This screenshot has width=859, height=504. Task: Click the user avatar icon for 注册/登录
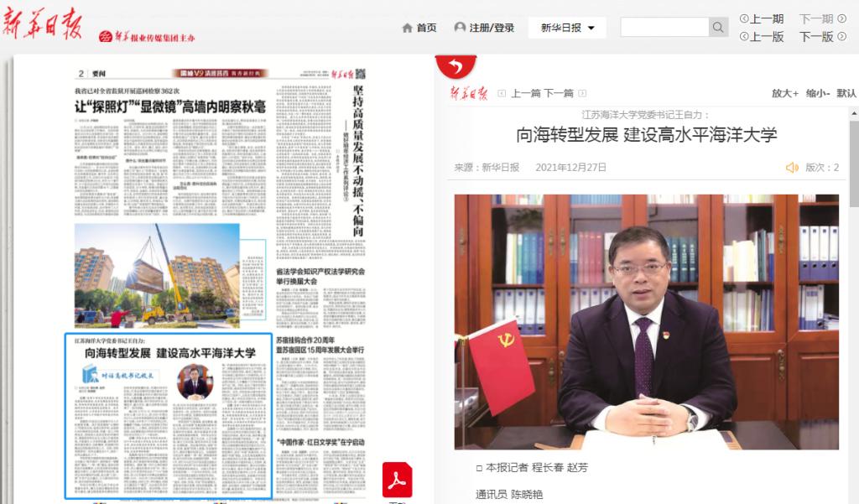click(x=460, y=28)
